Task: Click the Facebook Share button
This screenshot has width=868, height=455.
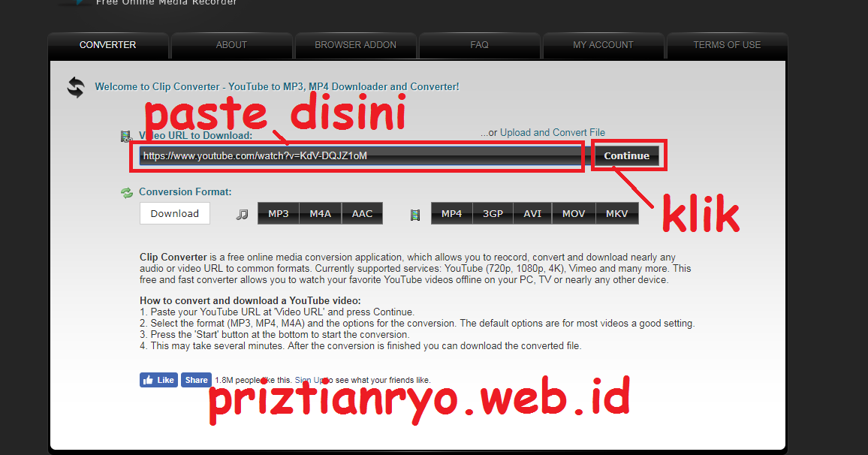Action: 196,380
